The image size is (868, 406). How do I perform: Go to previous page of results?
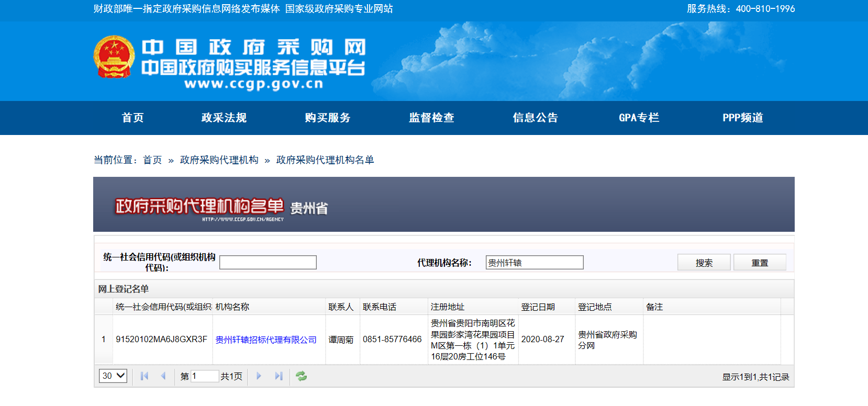point(163,376)
